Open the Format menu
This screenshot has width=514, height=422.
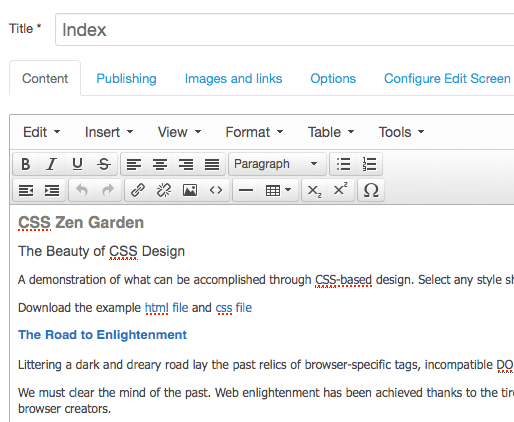254,132
